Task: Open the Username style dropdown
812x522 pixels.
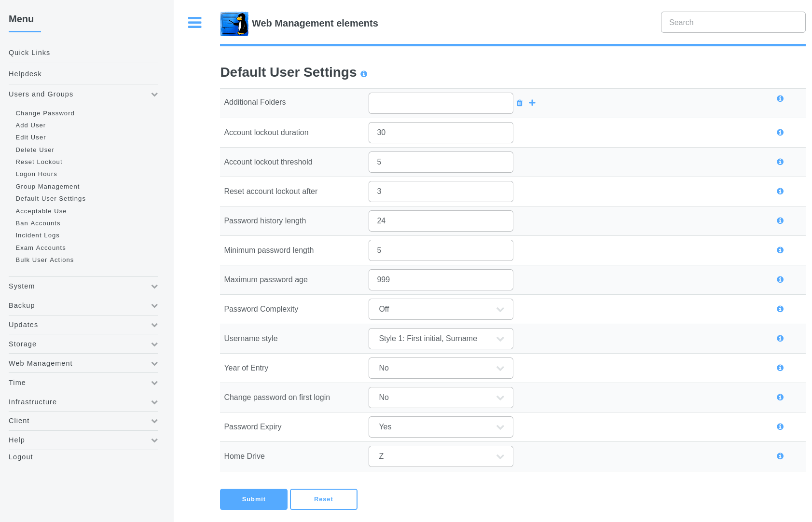Action: [440, 339]
